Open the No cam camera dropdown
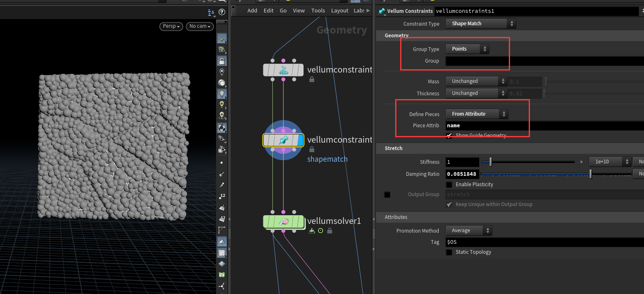 200,26
